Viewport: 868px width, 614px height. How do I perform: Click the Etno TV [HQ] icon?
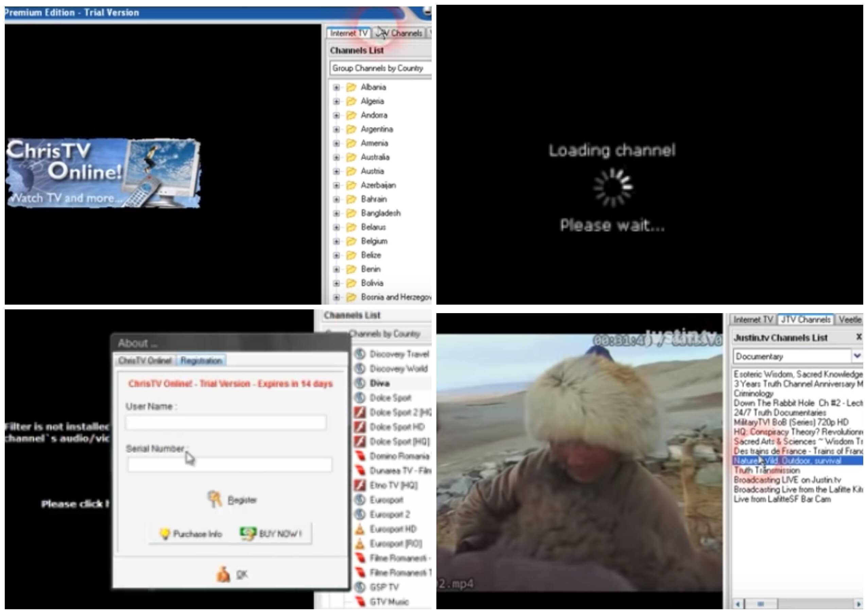(x=360, y=485)
